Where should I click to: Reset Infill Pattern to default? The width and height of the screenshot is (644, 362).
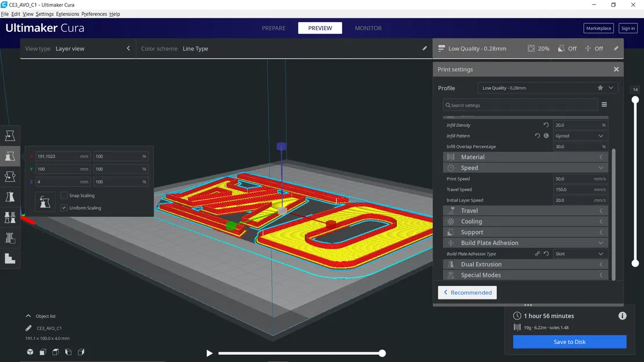pos(537,136)
